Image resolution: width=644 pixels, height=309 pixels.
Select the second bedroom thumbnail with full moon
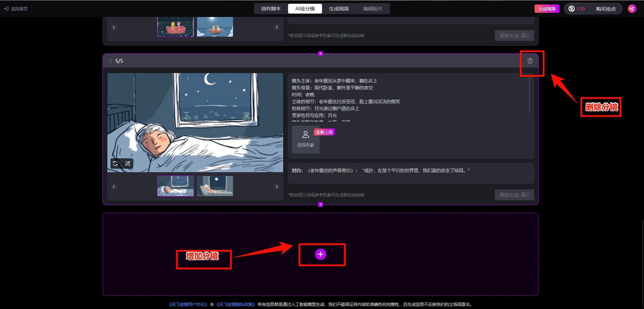pyautogui.click(x=215, y=186)
